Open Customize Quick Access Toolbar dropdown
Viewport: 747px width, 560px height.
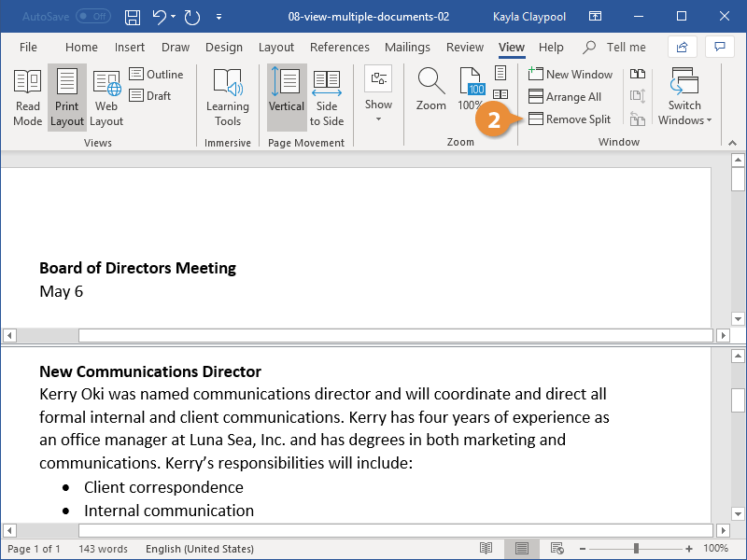[218, 17]
